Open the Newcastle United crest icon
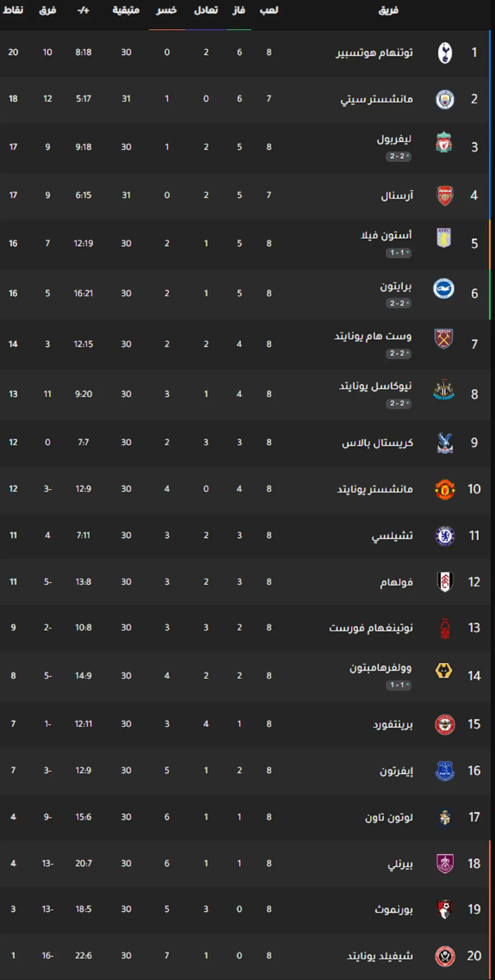Viewport: 495px width, 980px height. (444, 389)
